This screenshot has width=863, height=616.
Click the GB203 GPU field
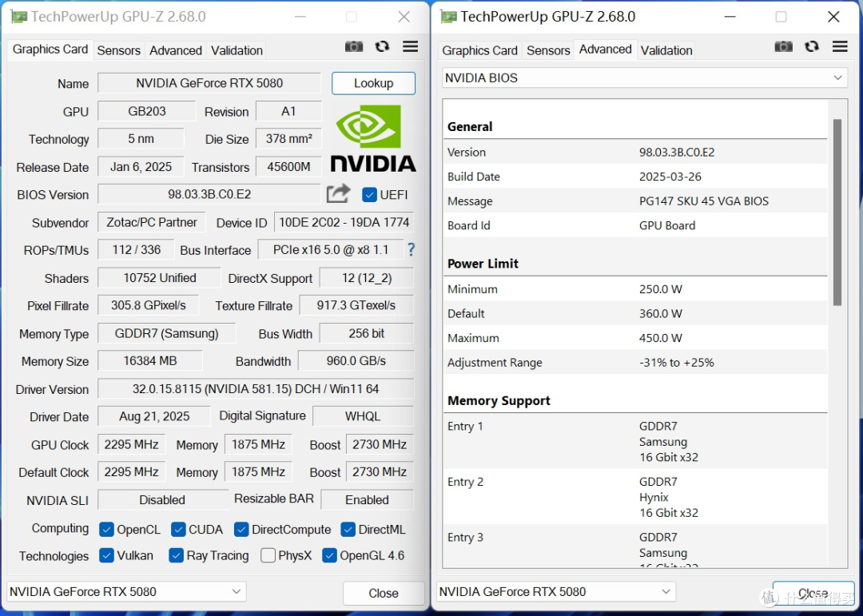click(x=146, y=111)
